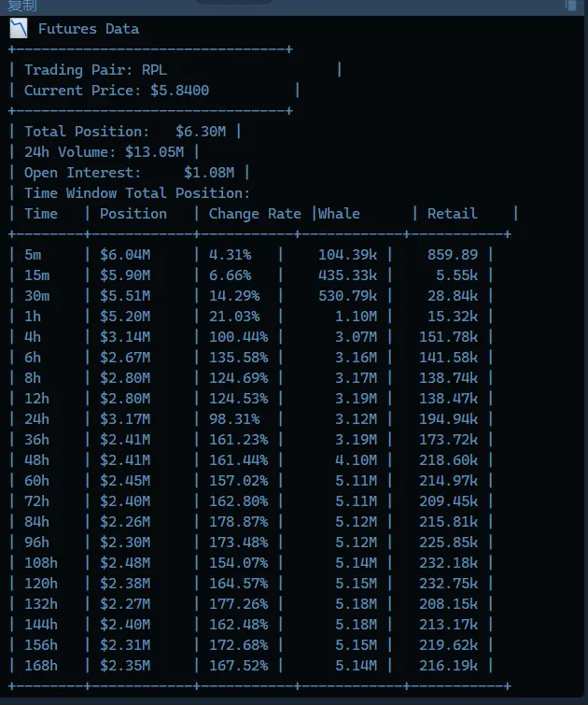Screen dimensions: 588x705
Task: Click the 'Whale' column header
Action: coord(339,214)
